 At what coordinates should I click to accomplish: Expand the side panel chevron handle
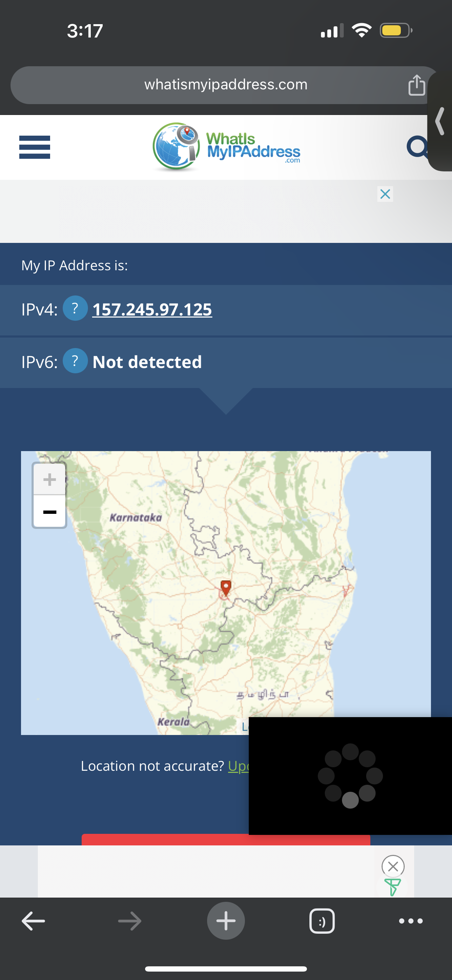pos(440,121)
